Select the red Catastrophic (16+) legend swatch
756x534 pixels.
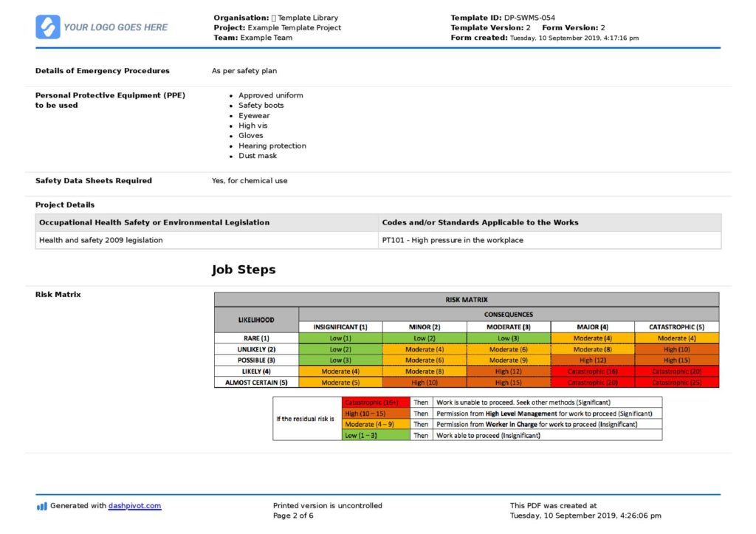(x=375, y=403)
